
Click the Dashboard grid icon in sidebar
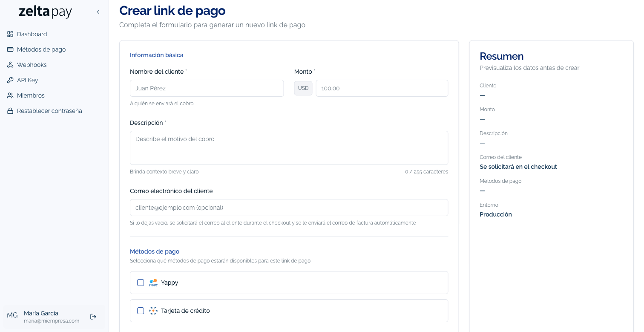click(10, 34)
